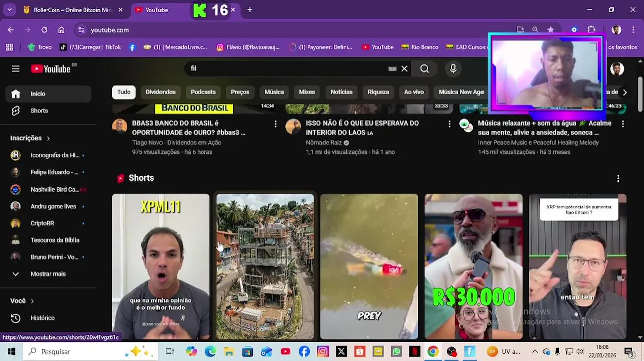Open the tab search dropdown arrow
This screenshot has height=361, width=644.
point(9,10)
